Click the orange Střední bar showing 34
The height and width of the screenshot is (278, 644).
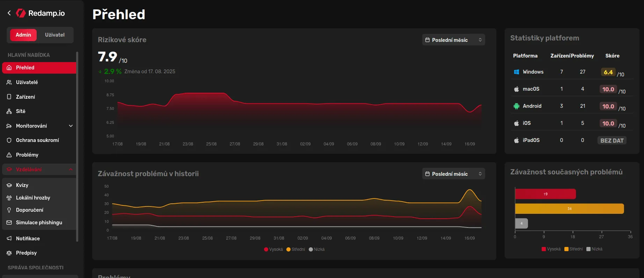(569, 209)
